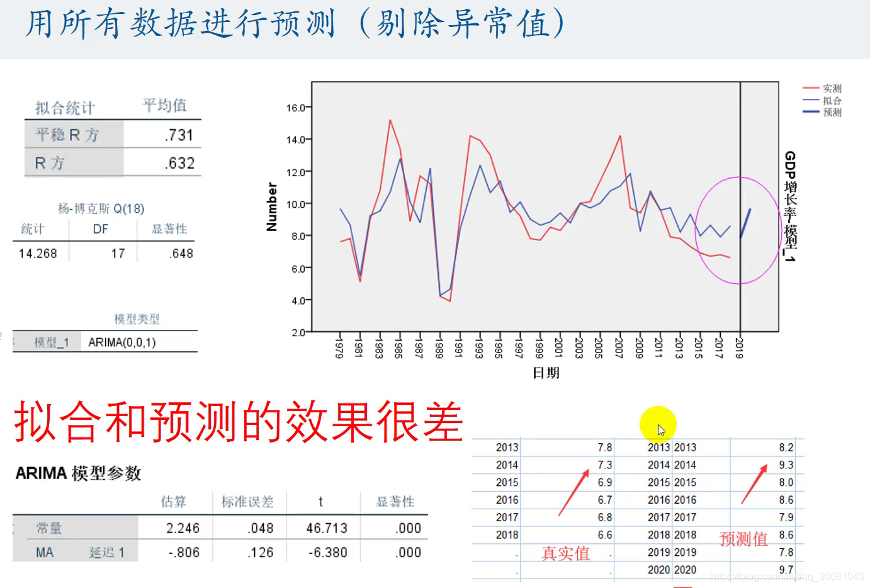Click the DF value '17'
Image resolution: width=870 pixels, height=588 pixels.
click(118, 253)
